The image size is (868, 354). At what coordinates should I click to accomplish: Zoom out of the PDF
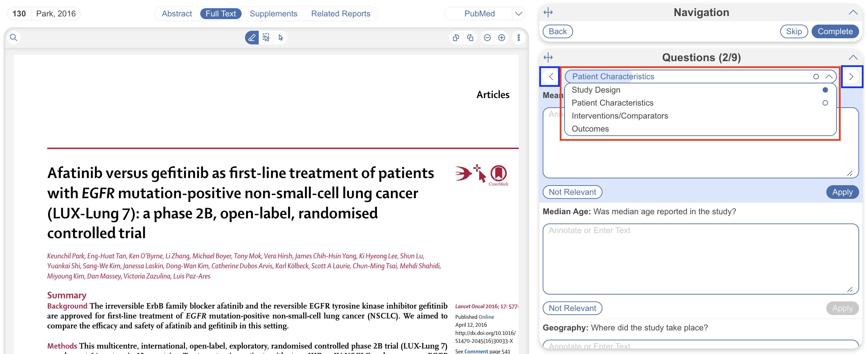487,38
